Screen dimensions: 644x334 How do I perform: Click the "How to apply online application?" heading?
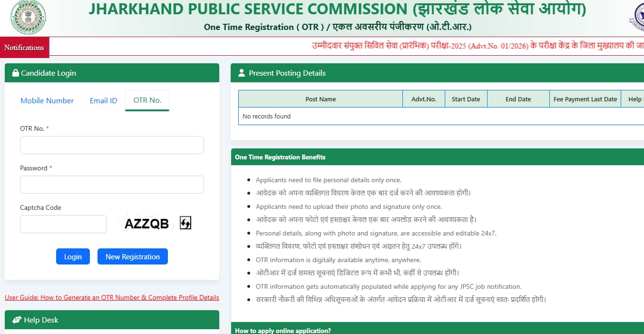(283, 331)
